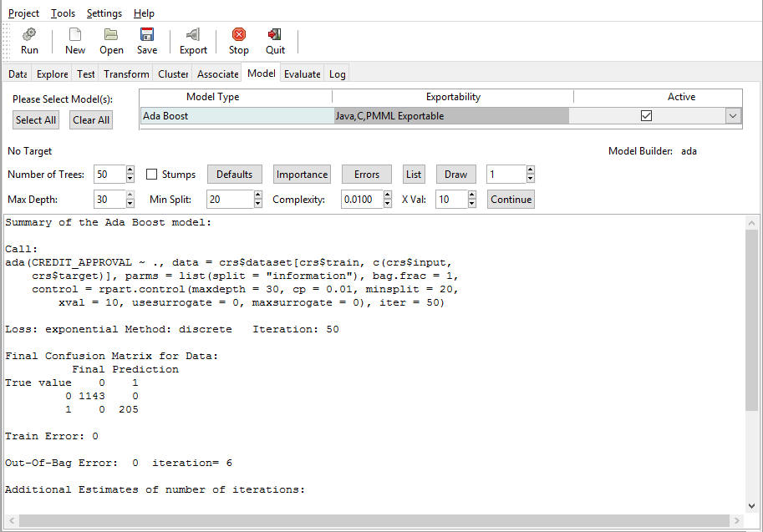Click the Max Depth input field
The width and height of the screenshot is (763, 532).
[109, 200]
